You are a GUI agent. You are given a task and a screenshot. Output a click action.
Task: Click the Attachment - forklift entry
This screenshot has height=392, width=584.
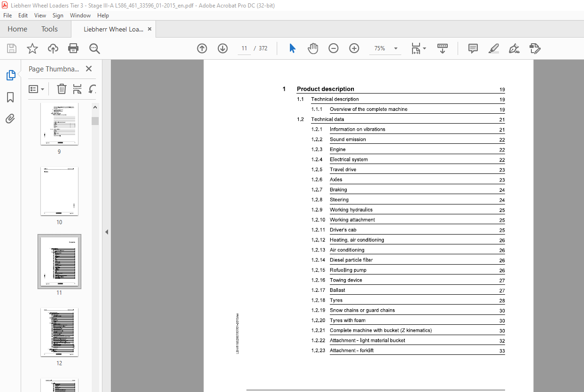pyautogui.click(x=351, y=351)
